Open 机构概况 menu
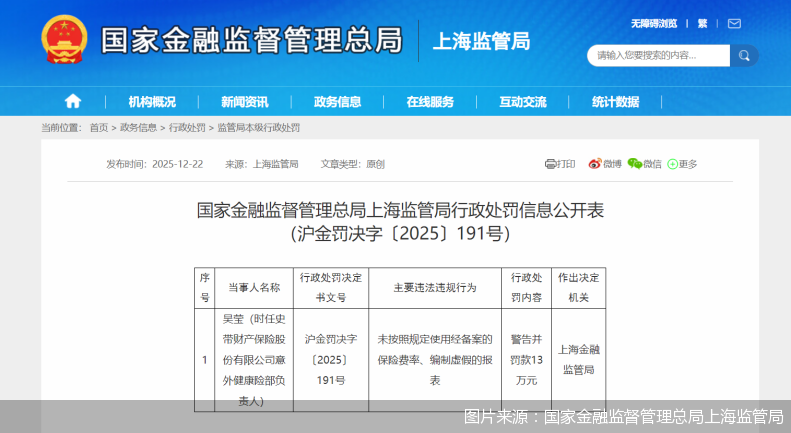The width and height of the screenshot is (791, 433). pyautogui.click(x=152, y=102)
